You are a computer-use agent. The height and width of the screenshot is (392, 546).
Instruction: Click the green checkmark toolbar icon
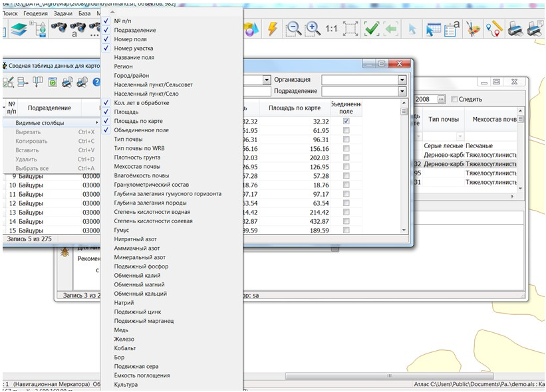click(372, 29)
